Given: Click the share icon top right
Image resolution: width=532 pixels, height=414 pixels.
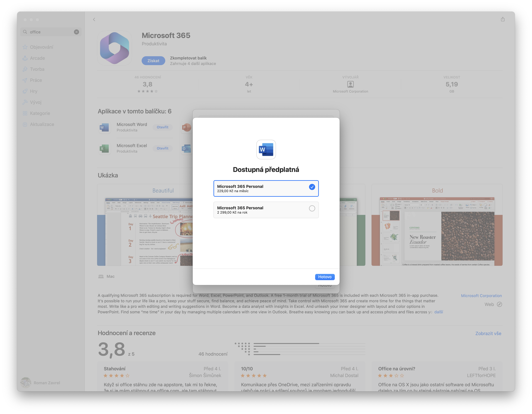Looking at the screenshot, I should pos(503,19).
